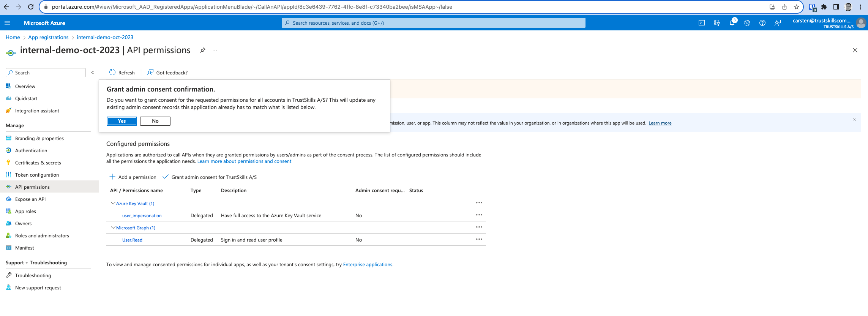Image resolution: width=868 pixels, height=316 pixels.
Task: Click Grant admin consent for TrustSkills A/S
Action: 210,177
